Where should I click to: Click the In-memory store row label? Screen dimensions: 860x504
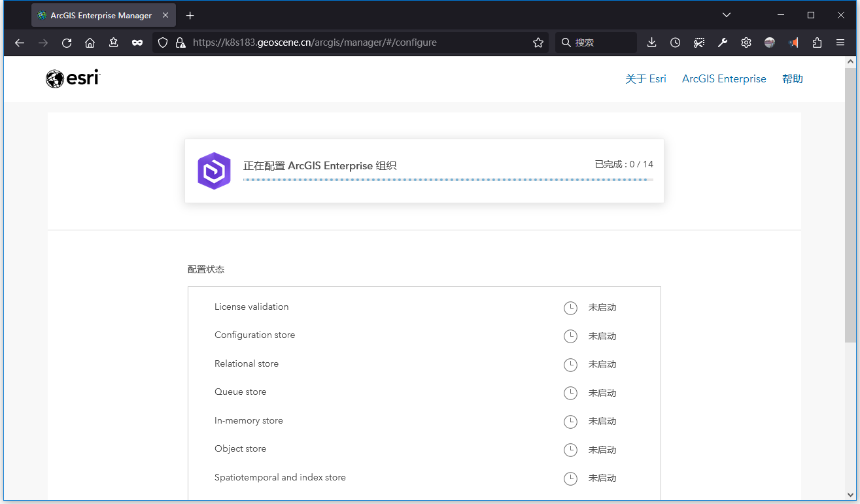(x=249, y=420)
